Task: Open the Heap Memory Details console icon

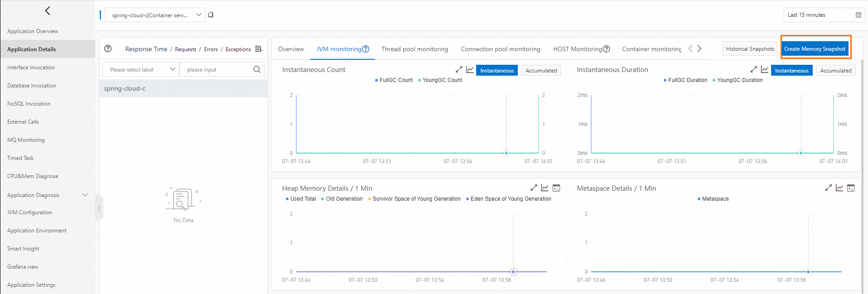Action: point(556,188)
